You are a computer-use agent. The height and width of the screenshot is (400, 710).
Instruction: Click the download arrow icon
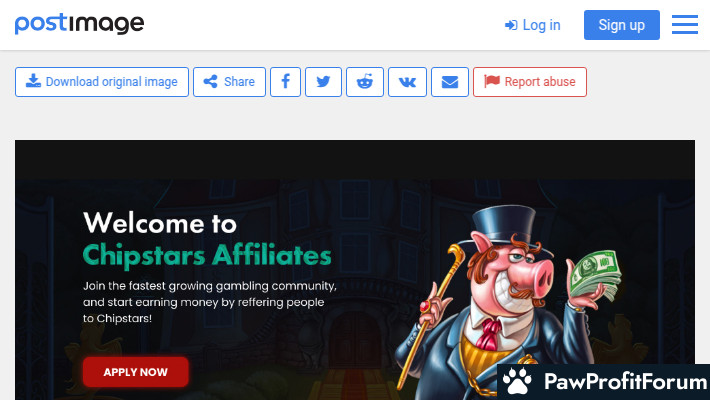[33, 81]
